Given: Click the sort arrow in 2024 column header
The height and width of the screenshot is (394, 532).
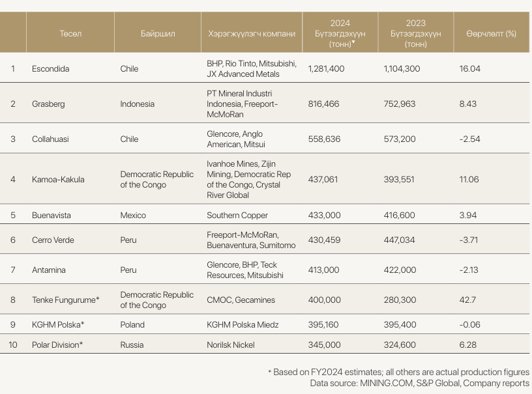Looking at the screenshot, I should 353,43.
